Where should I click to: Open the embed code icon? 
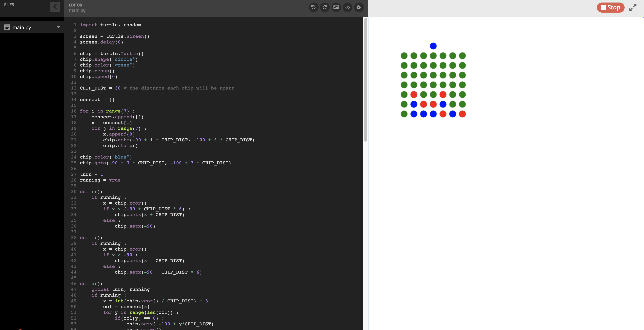347,7
